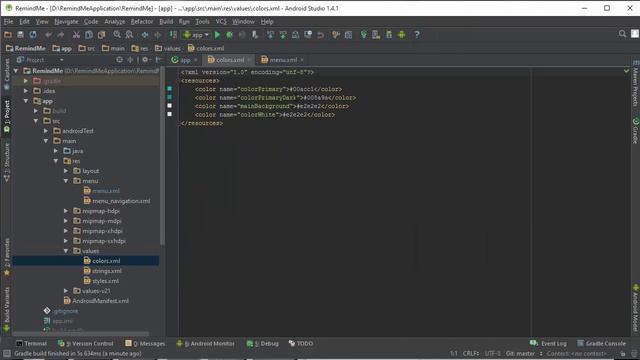640x360 pixels.
Task: Expand the values-v21 folder
Action: click(x=66, y=291)
